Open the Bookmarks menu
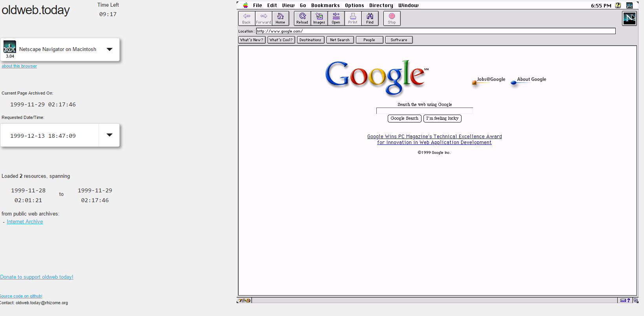Image resolution: width=644 pixels, height=316 pixels. [325, 5]
